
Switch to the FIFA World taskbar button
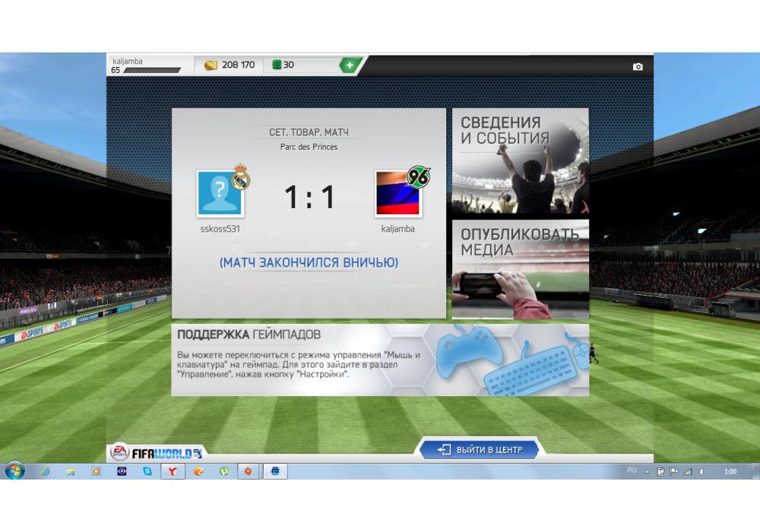tap(275, 471)
